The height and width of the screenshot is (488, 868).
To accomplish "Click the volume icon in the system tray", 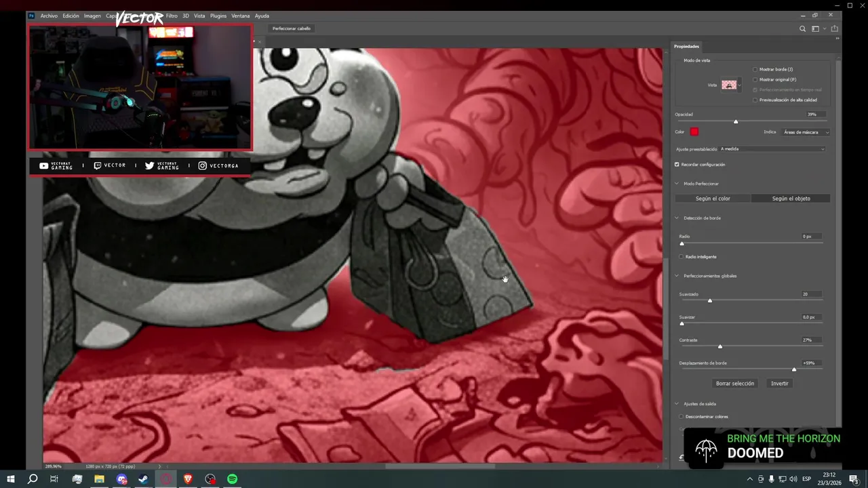I will 793,479.
